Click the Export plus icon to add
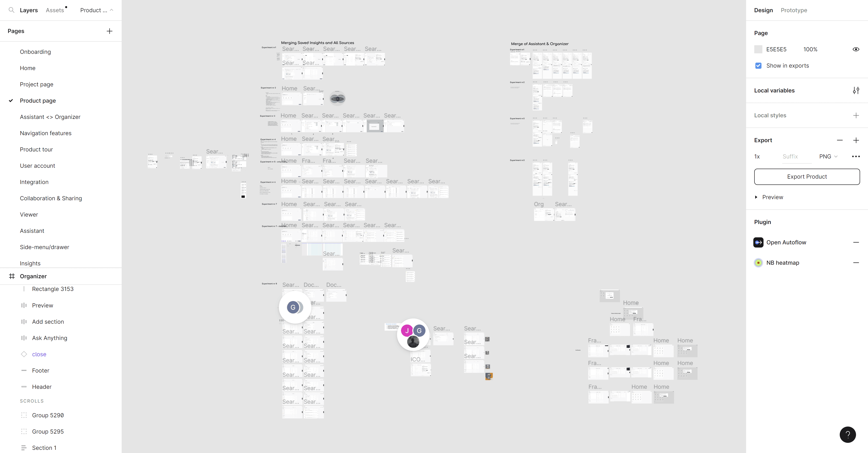The height and width of the screenshot is (453, 868). pos(856,139)
